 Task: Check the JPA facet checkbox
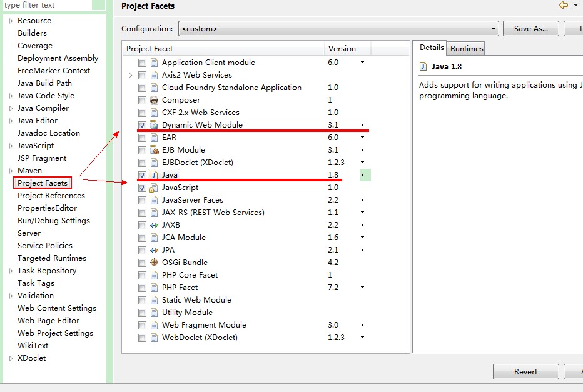point(142,250)
